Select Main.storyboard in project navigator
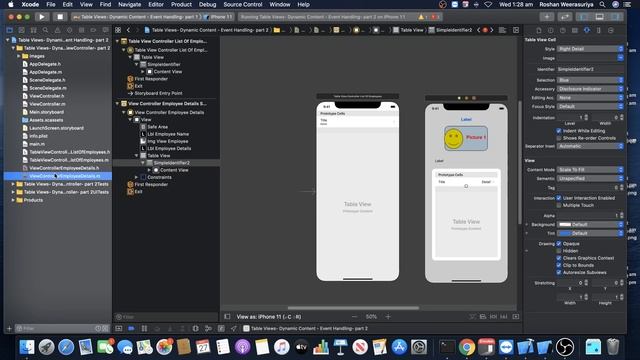This screenshot has width=640, height=360. pos(46,112)
